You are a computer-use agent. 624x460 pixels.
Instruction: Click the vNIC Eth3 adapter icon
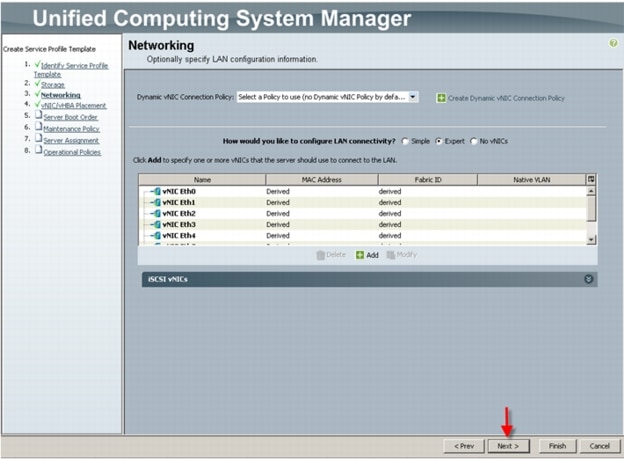pos(157,224)
